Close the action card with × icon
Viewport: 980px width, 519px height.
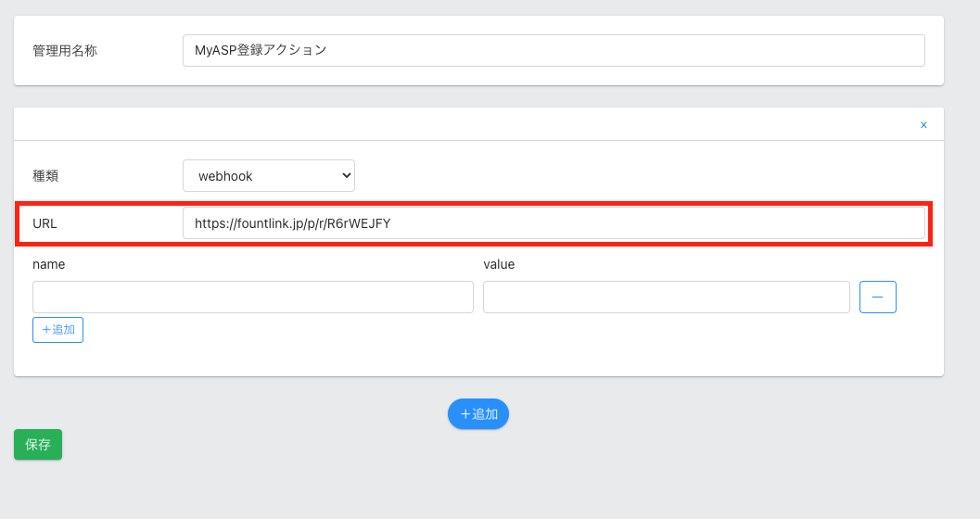(x=923, y=125)
